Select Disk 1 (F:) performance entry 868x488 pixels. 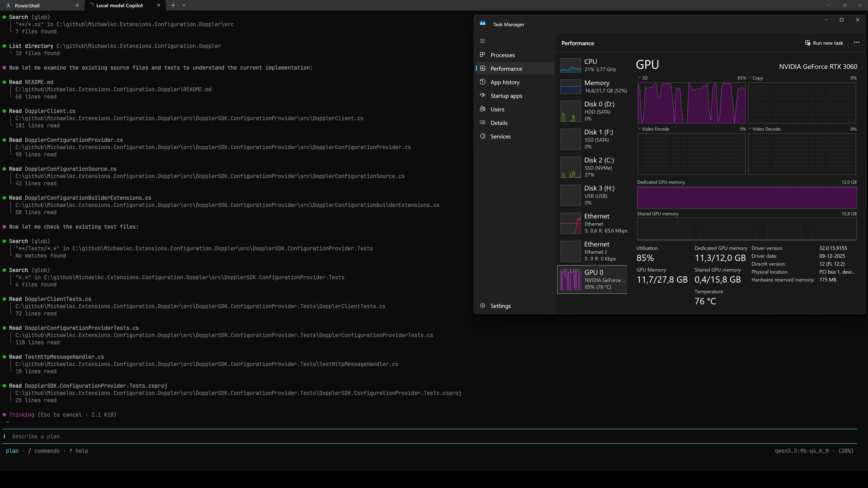[593, 139]
